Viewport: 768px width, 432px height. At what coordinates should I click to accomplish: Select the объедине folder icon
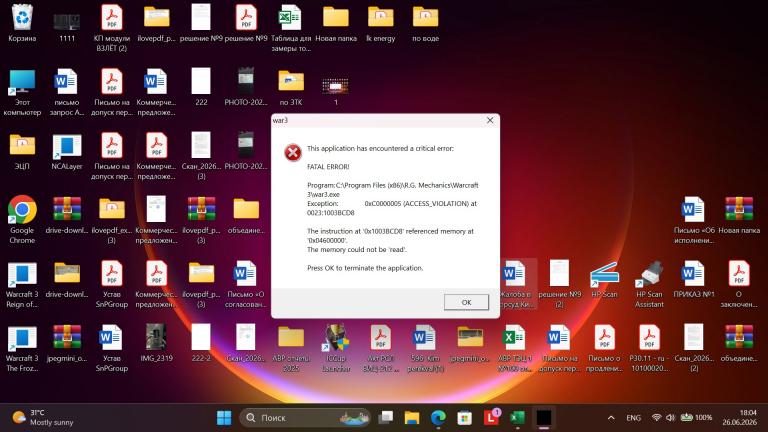246,215
